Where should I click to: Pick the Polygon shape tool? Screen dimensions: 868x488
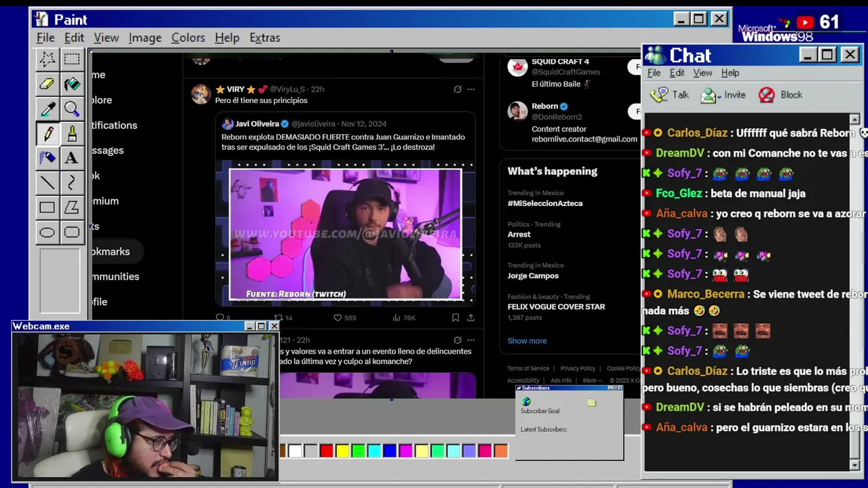point(71,207)
